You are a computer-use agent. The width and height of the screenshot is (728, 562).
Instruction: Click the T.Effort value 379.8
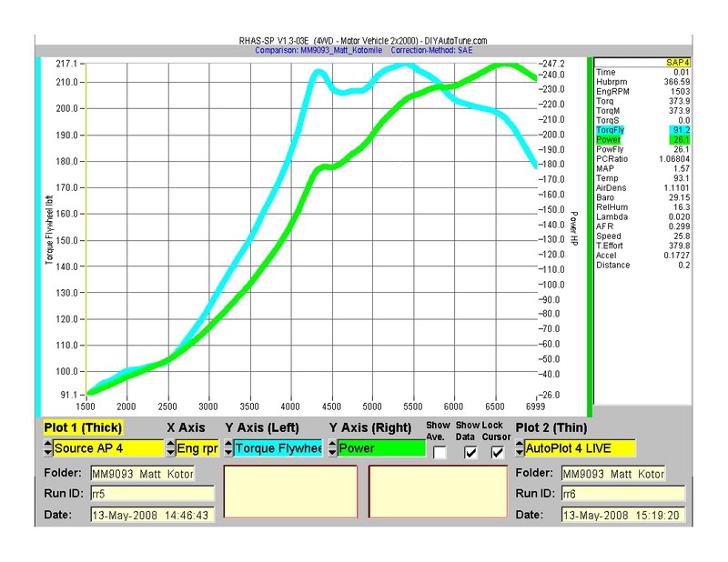tap(679, 246)
